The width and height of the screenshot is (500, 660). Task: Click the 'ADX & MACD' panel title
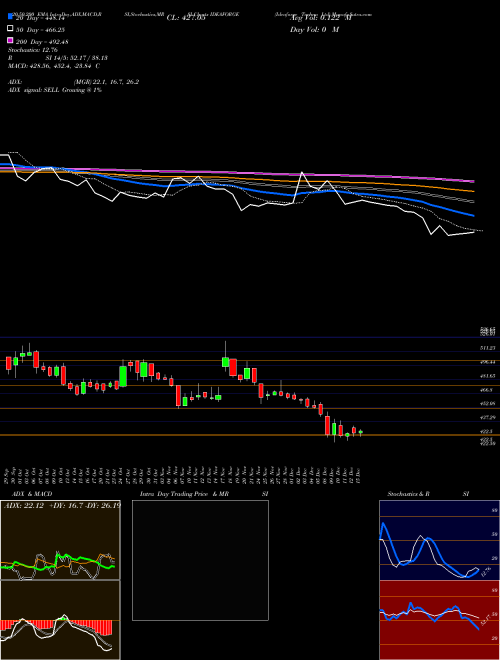click(32, 494)
